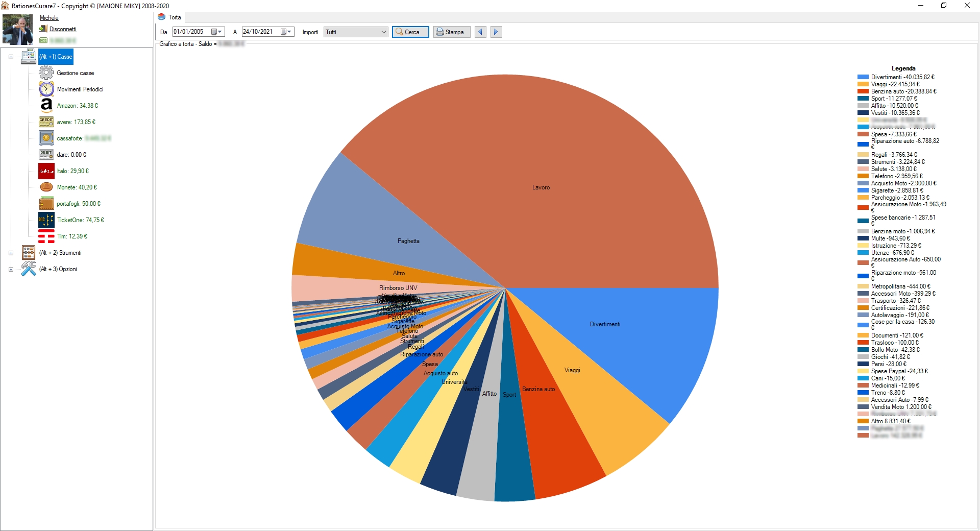This screenshot has height=531, width=980.
Task: Select the TicketOne account icon
Action: coord(46,220)
